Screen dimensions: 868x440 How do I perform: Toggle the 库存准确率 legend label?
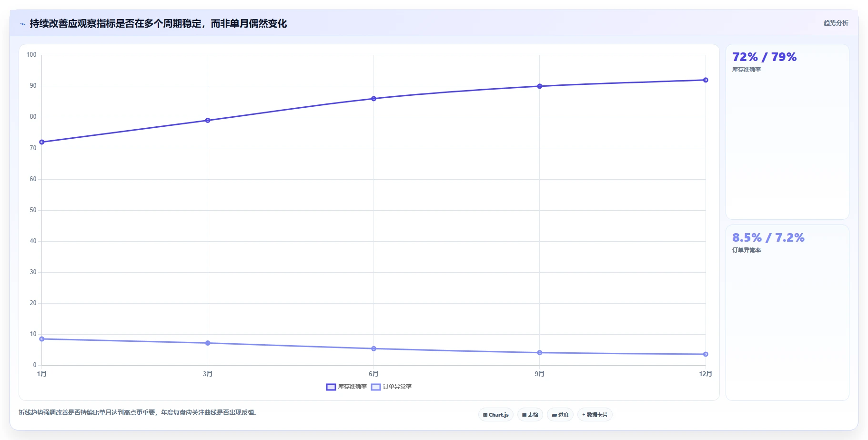[353, 387]
